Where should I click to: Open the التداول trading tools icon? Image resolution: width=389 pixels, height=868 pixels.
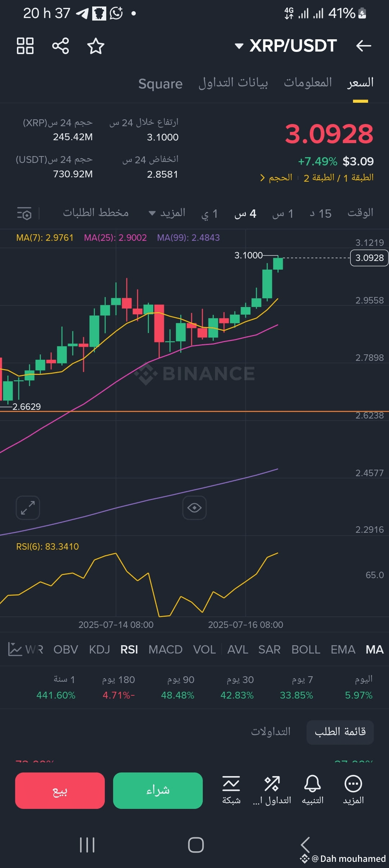tap(272, 790)
